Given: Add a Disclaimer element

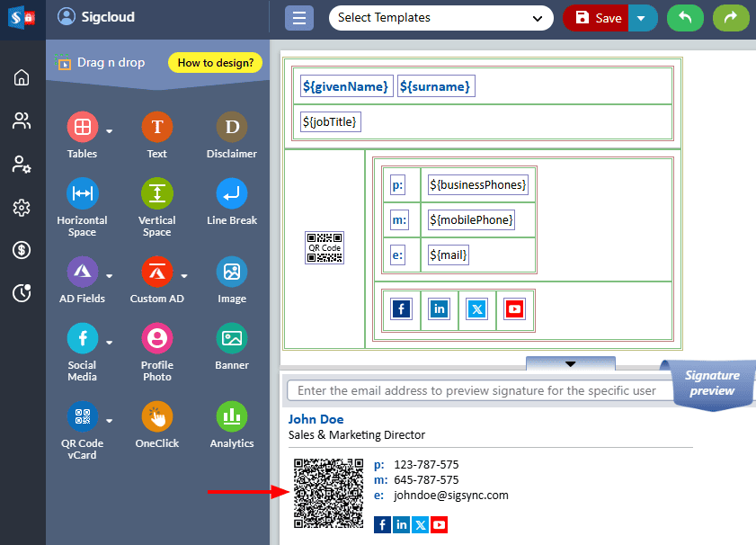Looking at the screenshot, I should click(x=231, y=127).
